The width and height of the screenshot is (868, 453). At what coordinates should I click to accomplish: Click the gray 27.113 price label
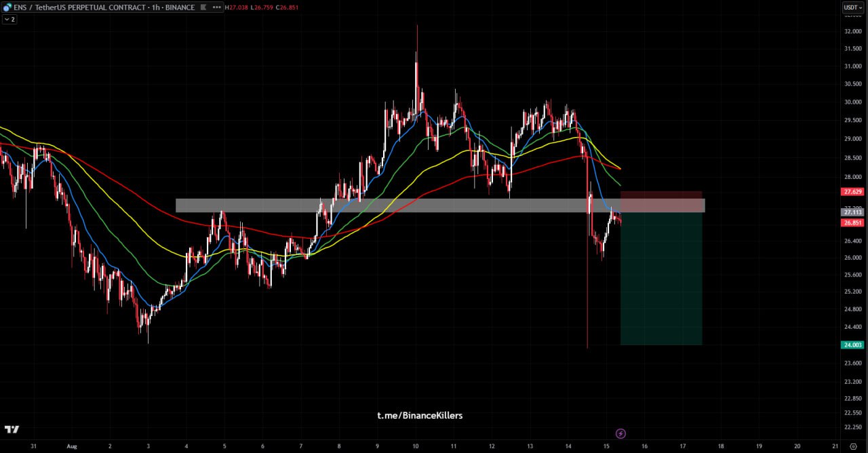tap(852, 212)
